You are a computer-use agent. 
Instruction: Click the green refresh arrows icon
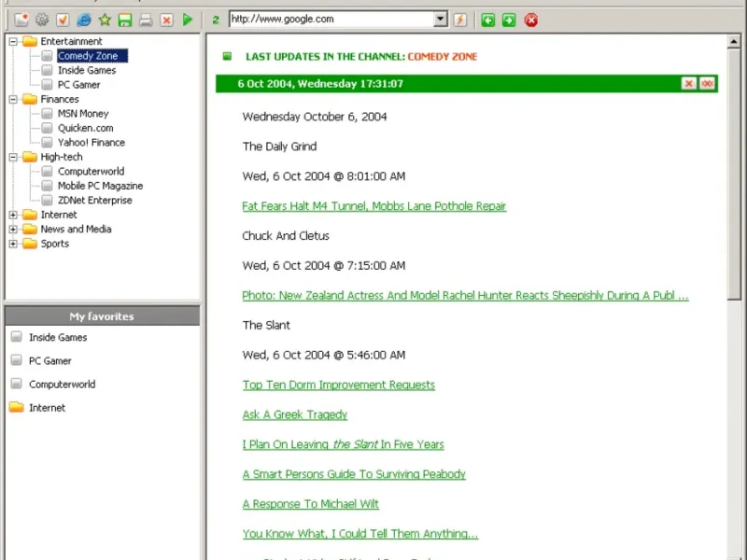pos(216,20)
